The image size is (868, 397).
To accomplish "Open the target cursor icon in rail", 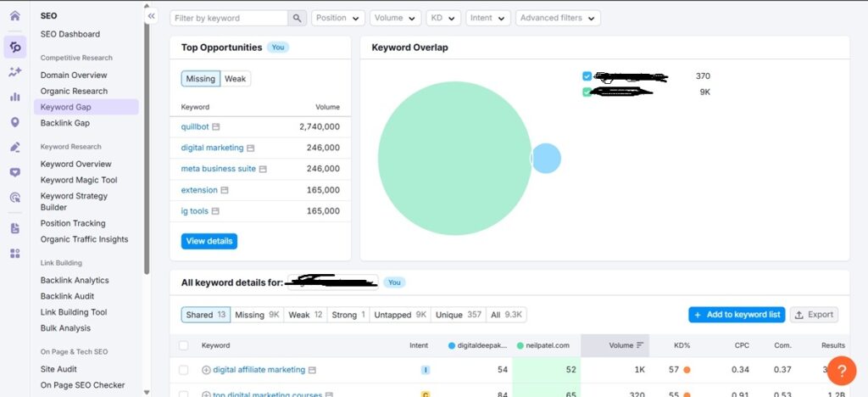I will coord(15,197).
